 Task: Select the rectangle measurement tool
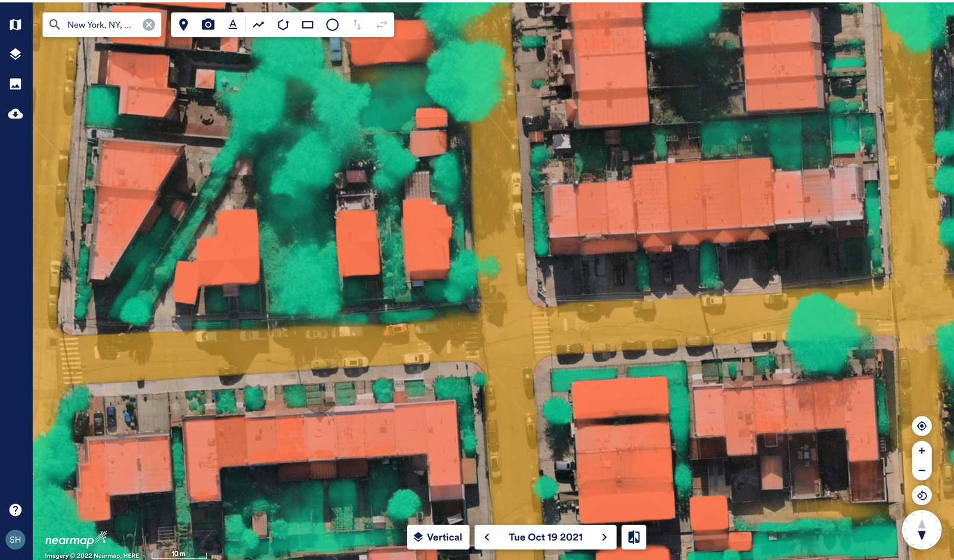(x=307, y=24)
